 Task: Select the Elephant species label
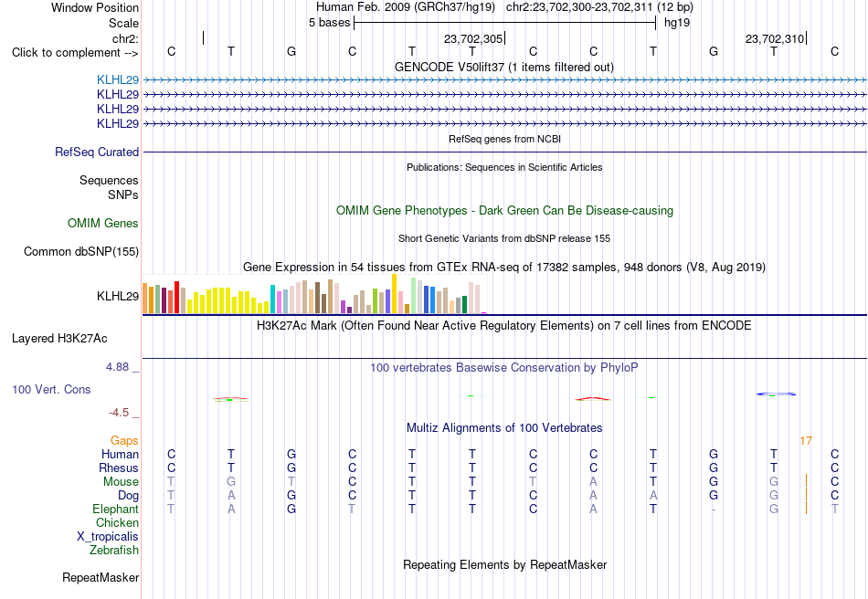click(x=116, y=509)
